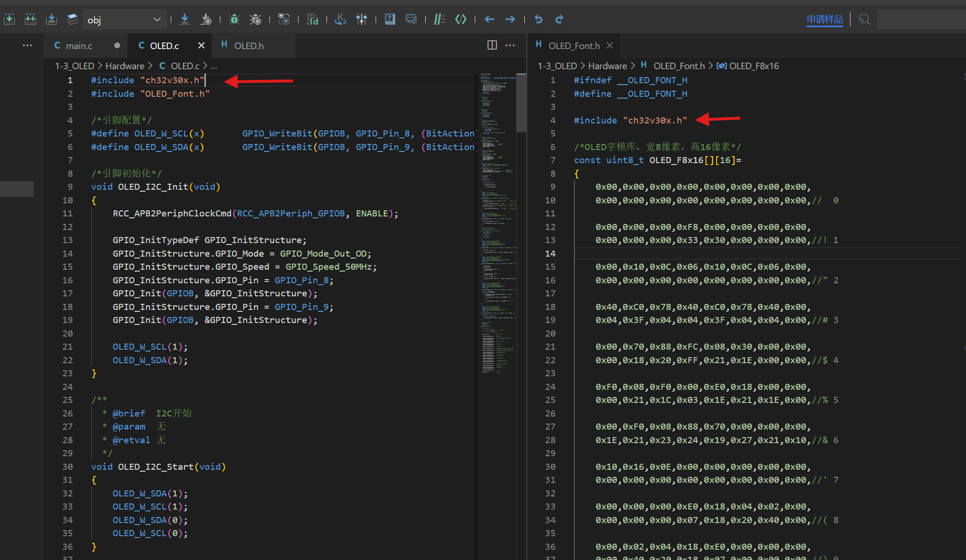The image size is (966, 560).
Task: Select the OLED_Font.h tab
Action: (574, 46)
